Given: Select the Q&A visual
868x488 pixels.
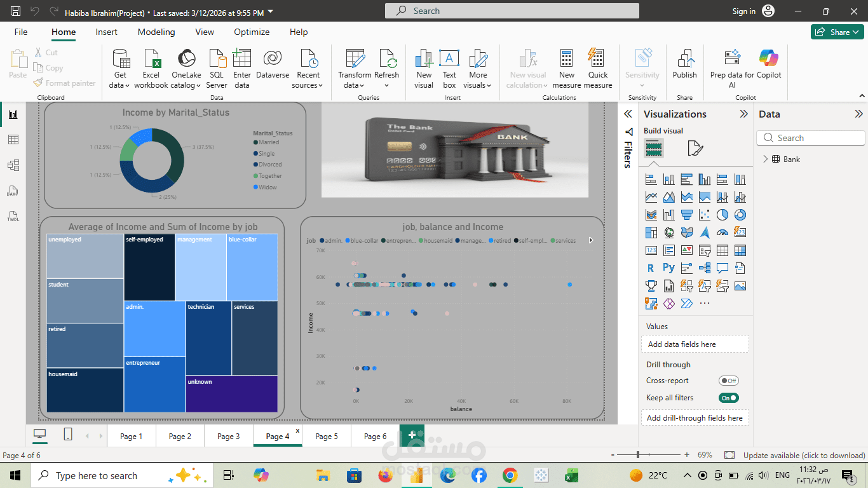Looking at the screenshot, I should 722,268.
